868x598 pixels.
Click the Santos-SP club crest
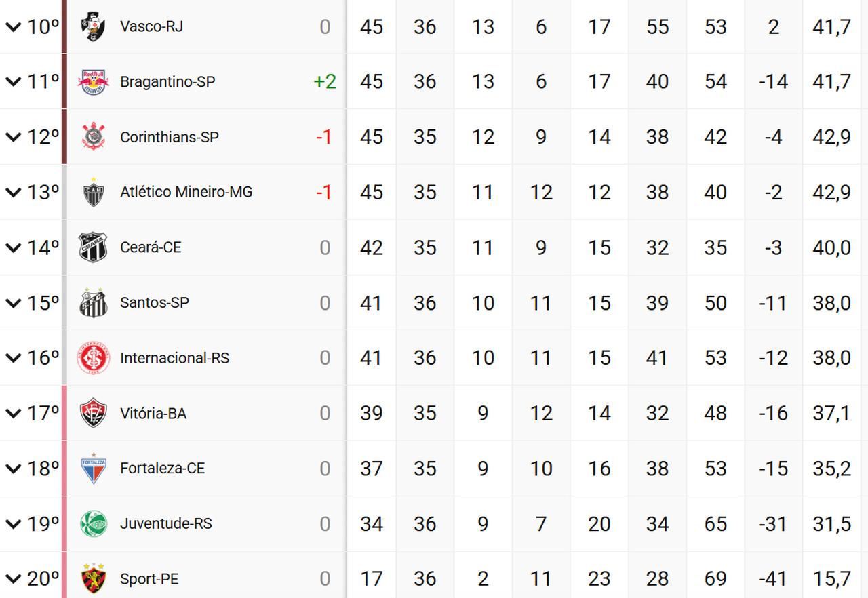coord(93,303)
